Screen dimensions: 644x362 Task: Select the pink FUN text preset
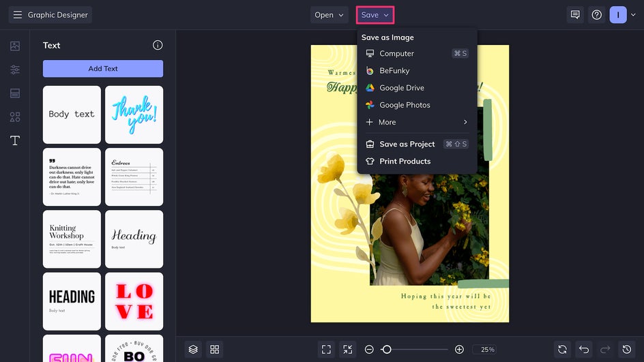72,348
